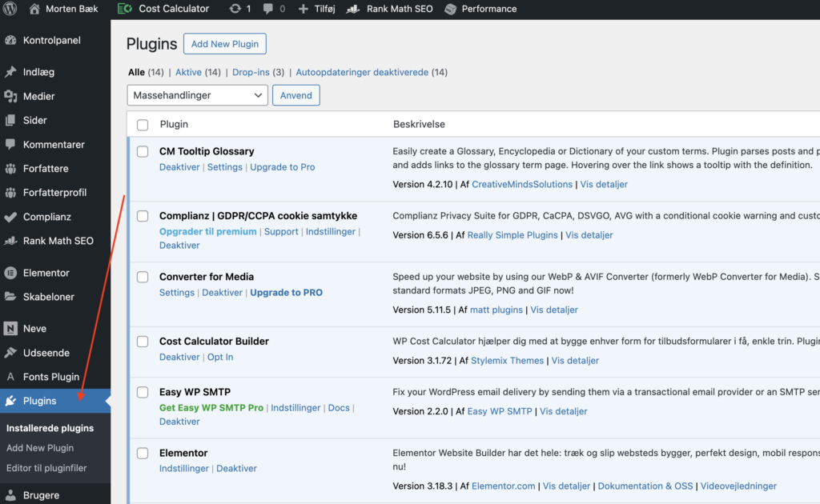Screen dimensions: 820x504
Task: Click Upgrade to PRO for Converter for Media
Action: [x=286, y=293]
